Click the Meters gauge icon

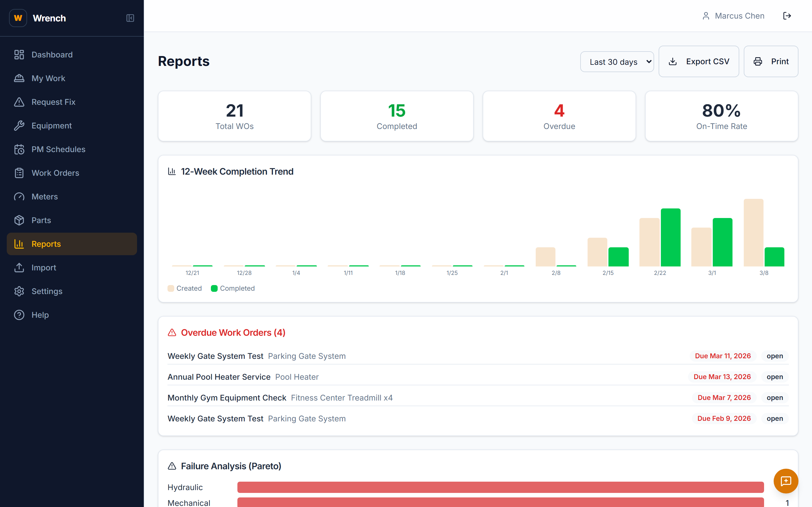pyautogui.click(x=19, y=197)
